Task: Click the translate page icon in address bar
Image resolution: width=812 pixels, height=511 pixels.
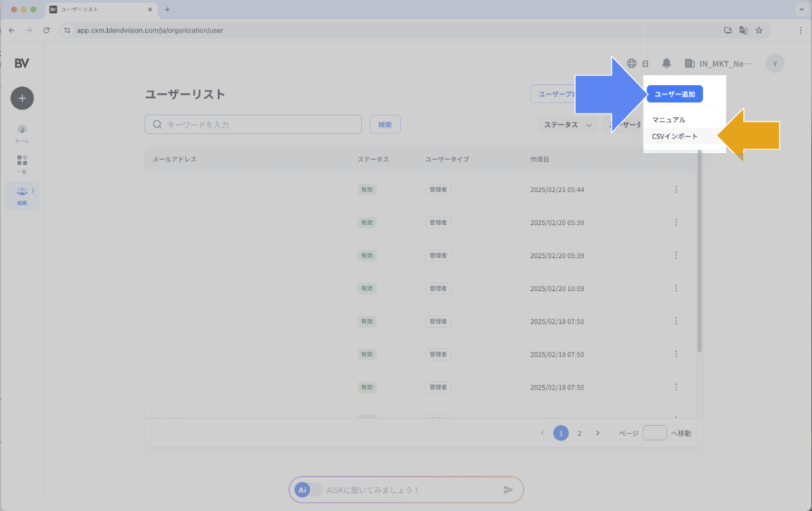Action: click(743, 30)
